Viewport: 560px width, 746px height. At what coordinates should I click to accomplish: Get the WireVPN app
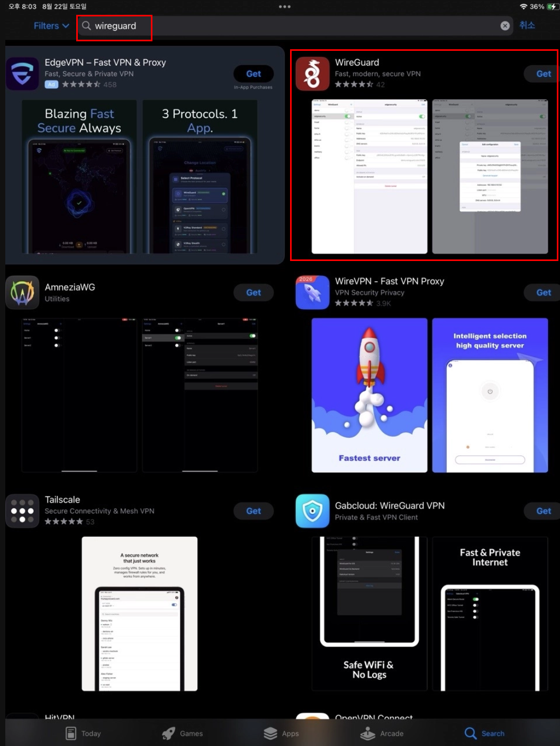[x=543, y=292]
